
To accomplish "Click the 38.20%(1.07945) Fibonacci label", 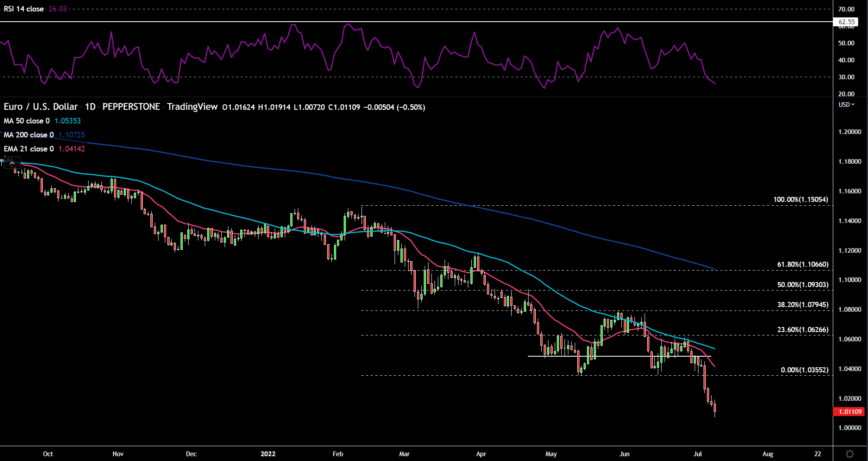I will click(x=802, y=305).
